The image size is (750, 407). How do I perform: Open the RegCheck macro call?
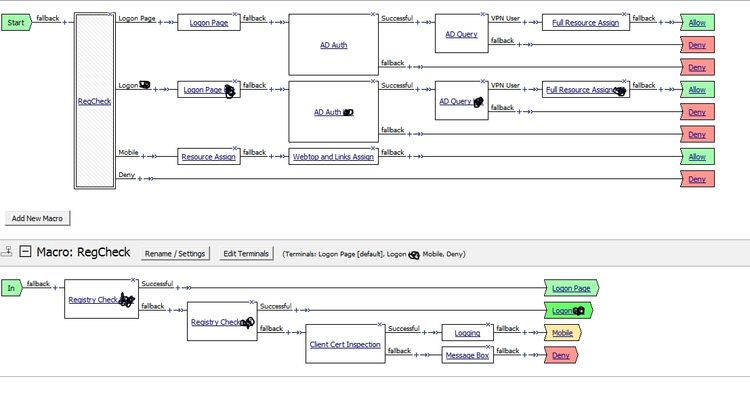[x=94, y=101]
